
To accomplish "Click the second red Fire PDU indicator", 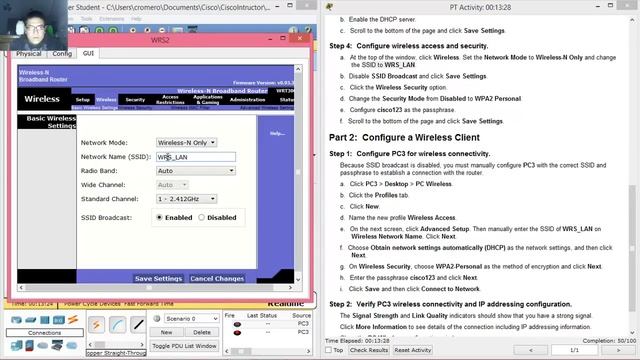I will pyautogui.click(x=237, y=333).
